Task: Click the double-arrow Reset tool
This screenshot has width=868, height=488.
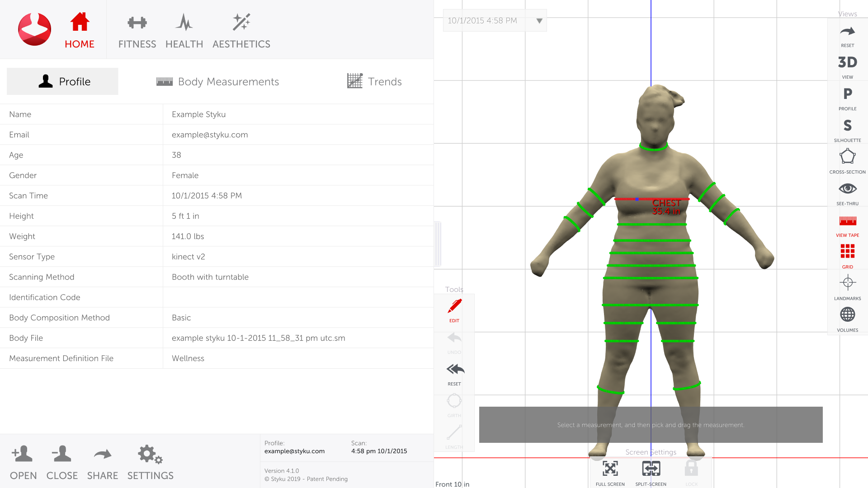Action: pos(455,370)
